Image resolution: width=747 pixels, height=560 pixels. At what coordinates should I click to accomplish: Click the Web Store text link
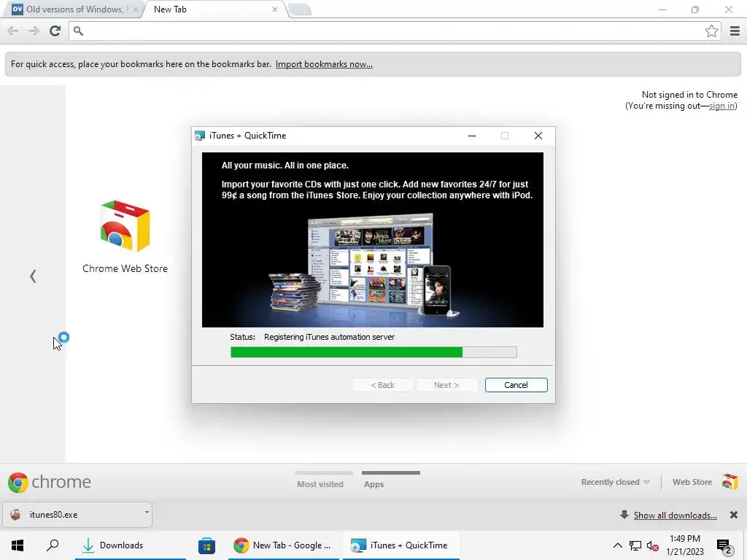[692, 482]
